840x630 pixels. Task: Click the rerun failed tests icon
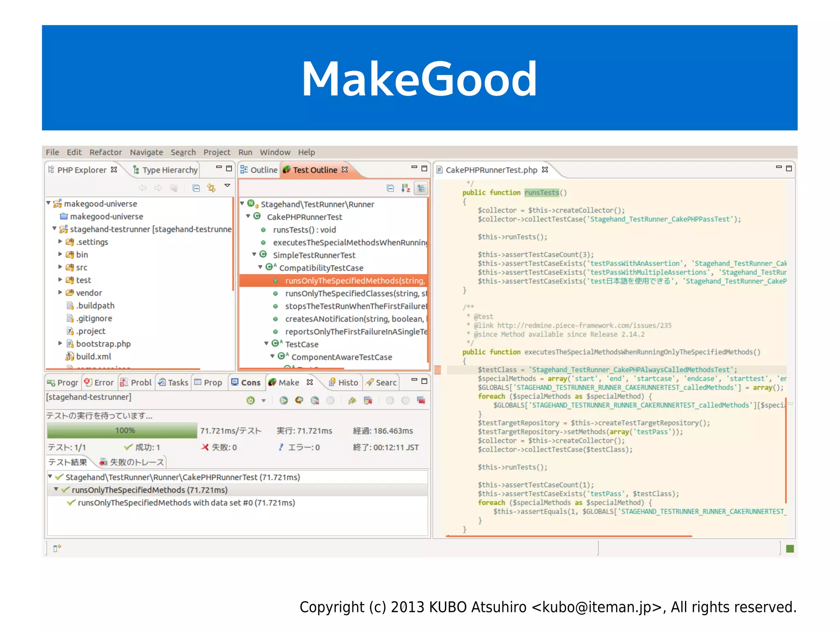[x=315, y=400]
